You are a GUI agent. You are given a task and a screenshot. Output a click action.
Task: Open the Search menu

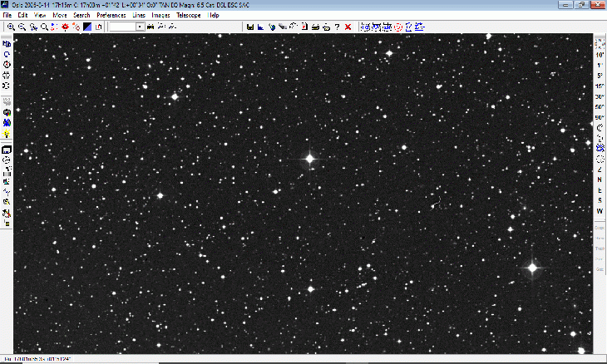pos(81,15)
